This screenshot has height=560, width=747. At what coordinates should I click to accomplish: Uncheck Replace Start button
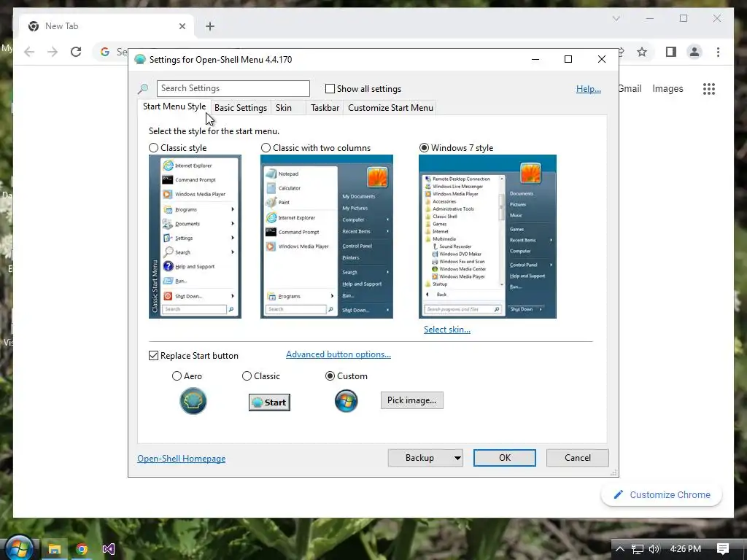click(153, 356)
